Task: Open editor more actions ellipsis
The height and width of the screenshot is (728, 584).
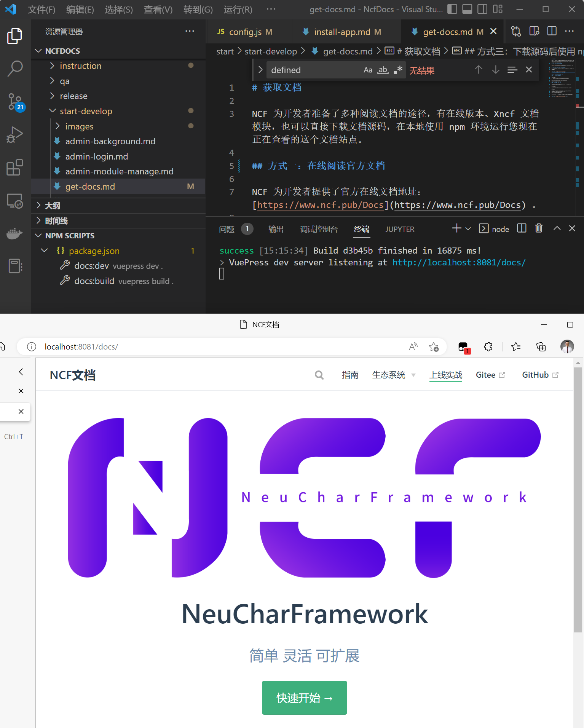Action: click(x=570, y=31)
